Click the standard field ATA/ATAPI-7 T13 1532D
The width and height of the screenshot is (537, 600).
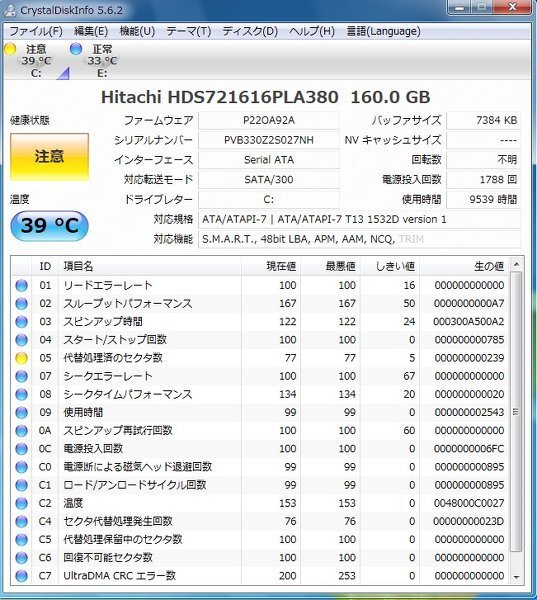click(359, 220)
